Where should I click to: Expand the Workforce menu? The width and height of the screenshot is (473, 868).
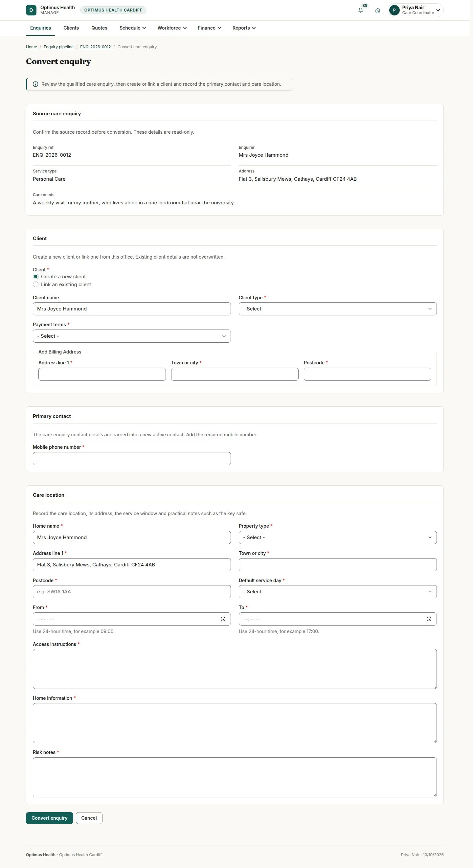point(172,28)
